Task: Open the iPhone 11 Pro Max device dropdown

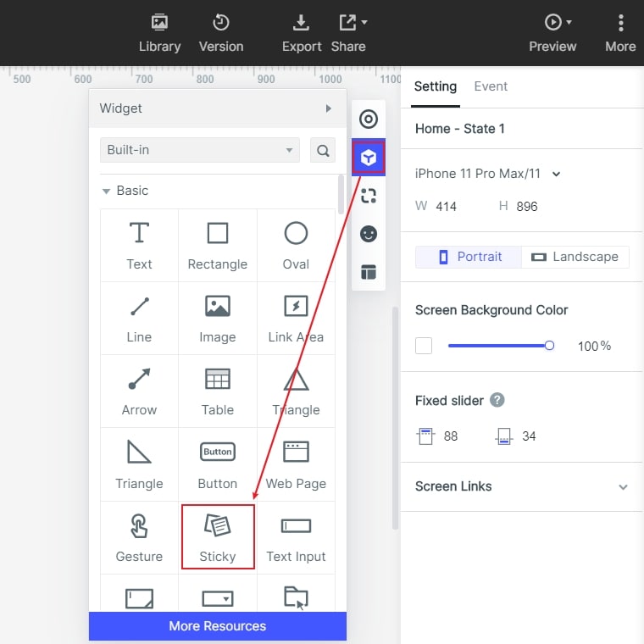Action: pos(487,174)
